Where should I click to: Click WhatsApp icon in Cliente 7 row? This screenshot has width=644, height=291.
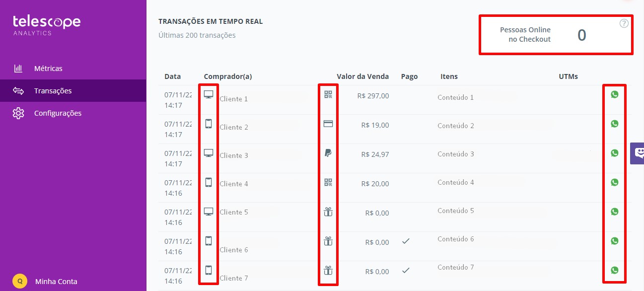click(x=615, y=270)
